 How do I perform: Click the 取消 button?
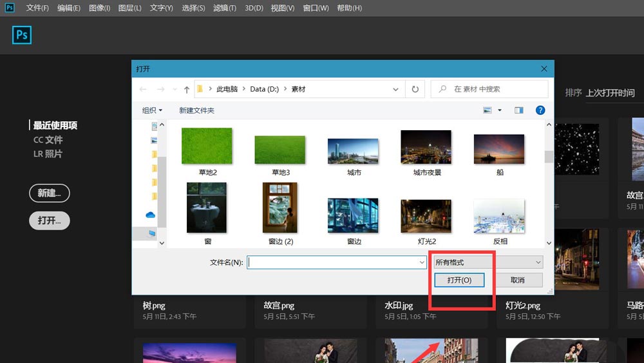point(518,280)
